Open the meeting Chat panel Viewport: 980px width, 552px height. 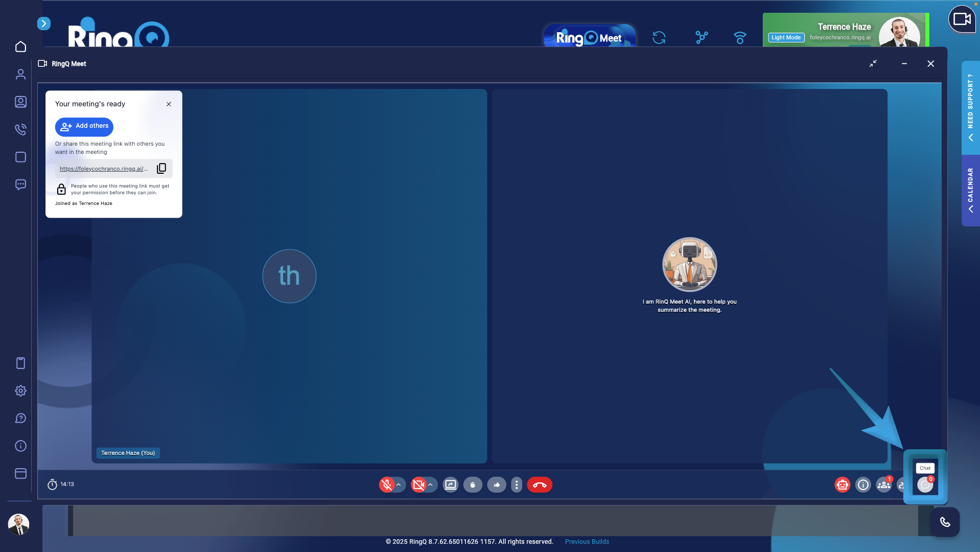tap(925, 485)
